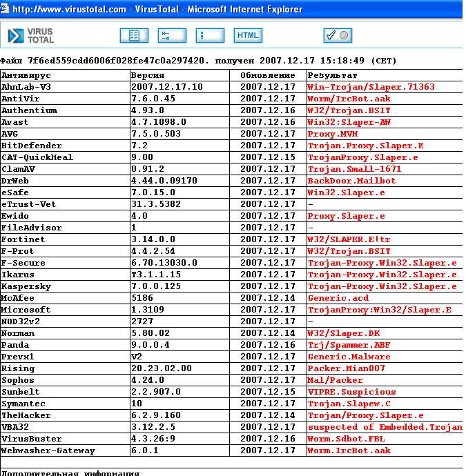Image resolution: width=466 pixels, height=476 pixels.
Task: Click the table layout toolbar button
Action: (x=134, y=35)
